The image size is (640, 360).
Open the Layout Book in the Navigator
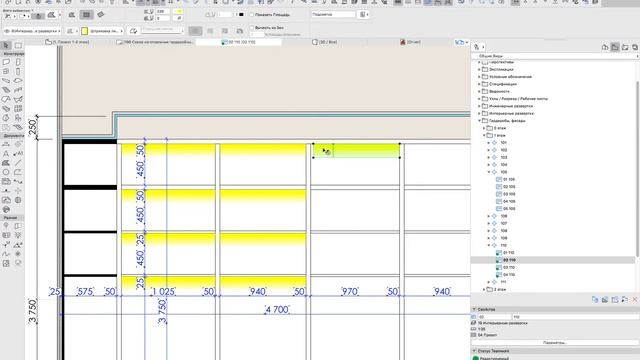pyautogui.click(x=625, y=47)
